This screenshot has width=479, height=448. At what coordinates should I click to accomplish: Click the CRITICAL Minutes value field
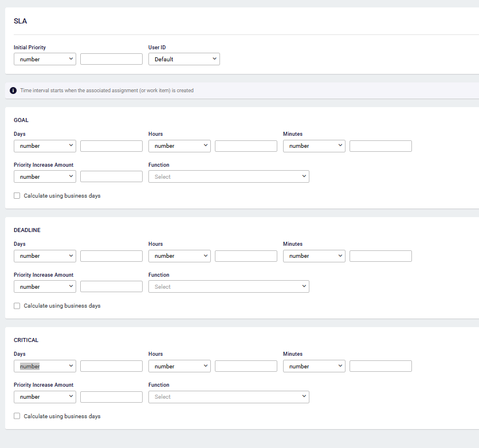[381, 366]
